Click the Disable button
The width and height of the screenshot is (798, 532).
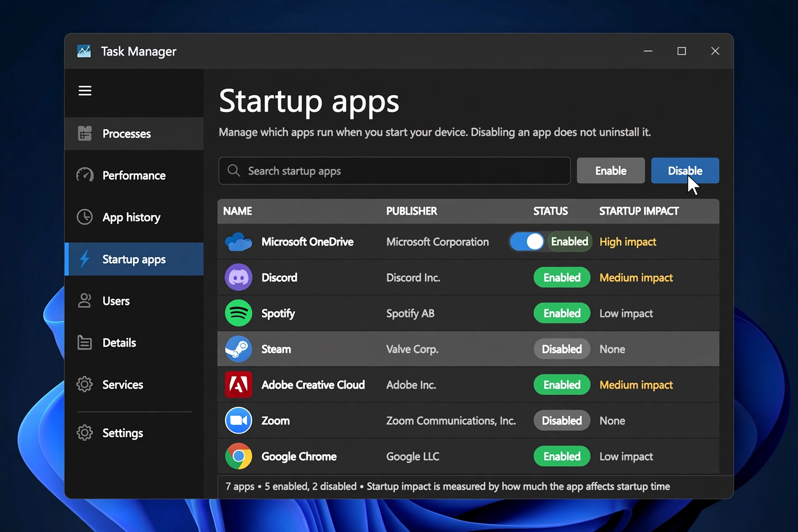685,170
